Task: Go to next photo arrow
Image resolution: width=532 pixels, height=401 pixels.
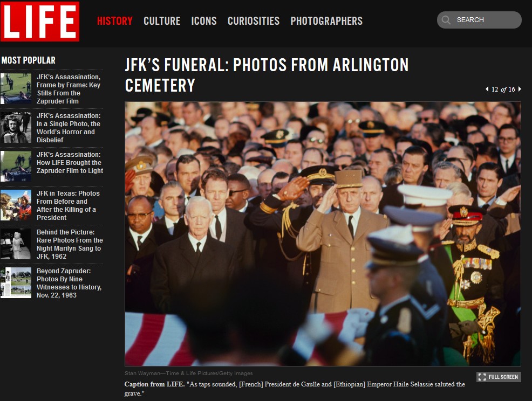Action: (520, 89)
